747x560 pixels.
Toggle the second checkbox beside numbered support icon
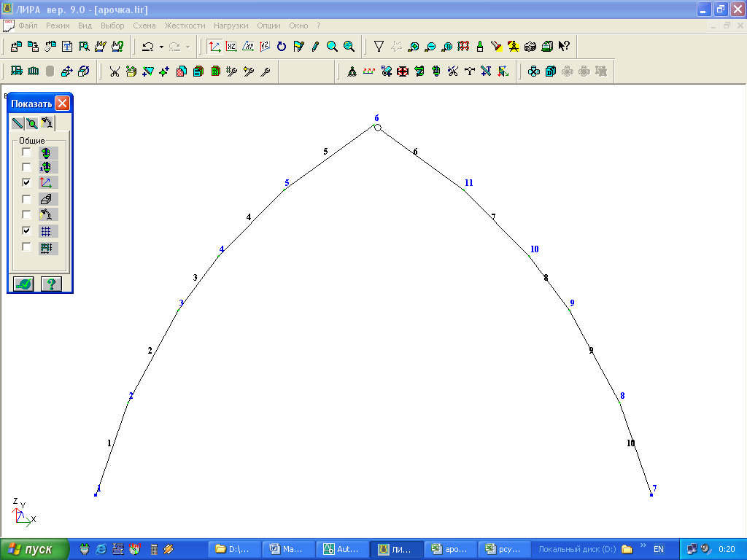tap(26, 167)
